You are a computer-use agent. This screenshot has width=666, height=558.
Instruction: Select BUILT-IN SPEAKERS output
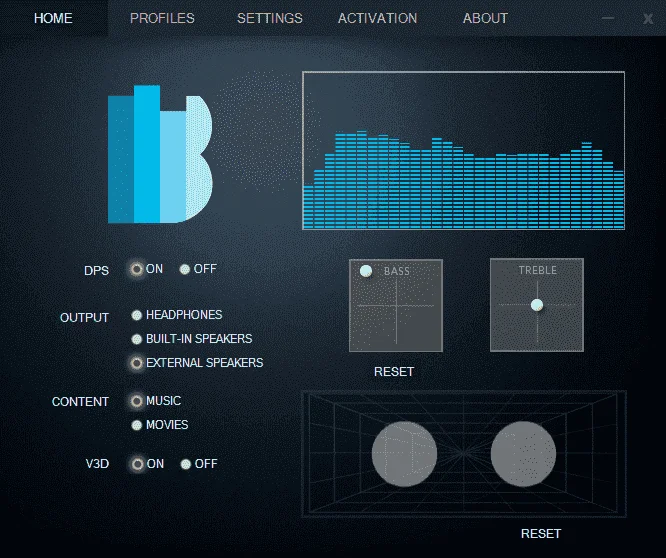pos(136,339)
